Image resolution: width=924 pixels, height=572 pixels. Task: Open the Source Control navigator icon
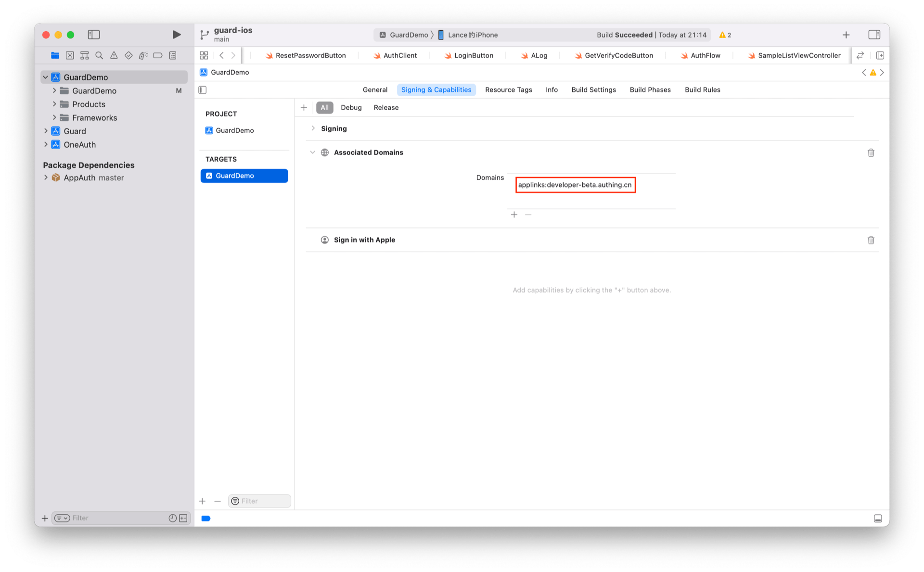(x=70, y=55)
